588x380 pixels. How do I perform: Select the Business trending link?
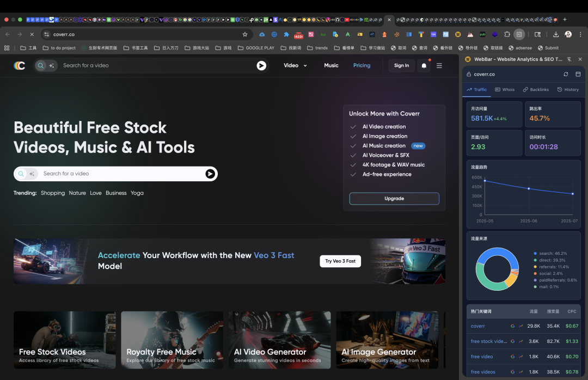click(x=117, y=193)
